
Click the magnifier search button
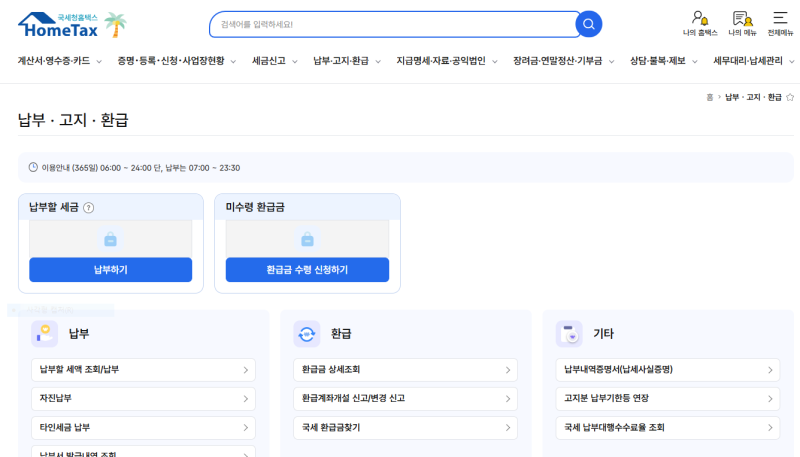point(589,24)
